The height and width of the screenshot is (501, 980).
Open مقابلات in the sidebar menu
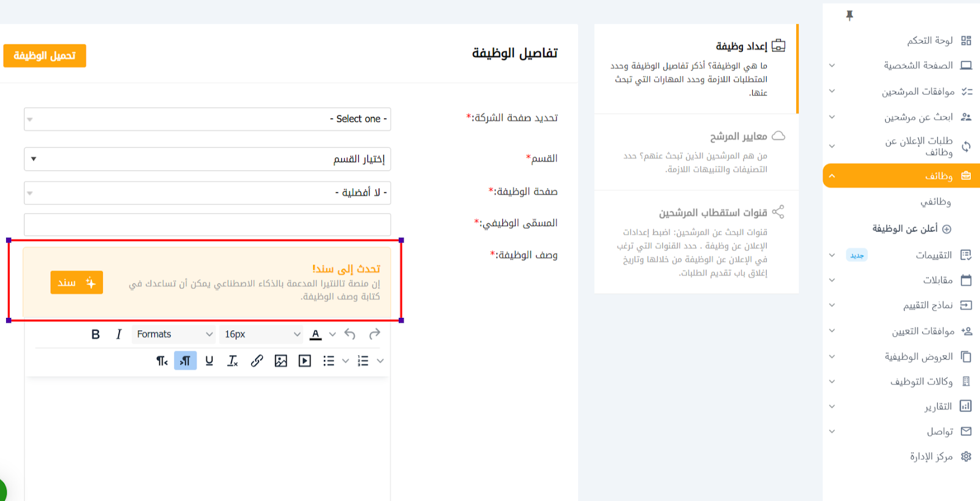click(x=938, y=280)
